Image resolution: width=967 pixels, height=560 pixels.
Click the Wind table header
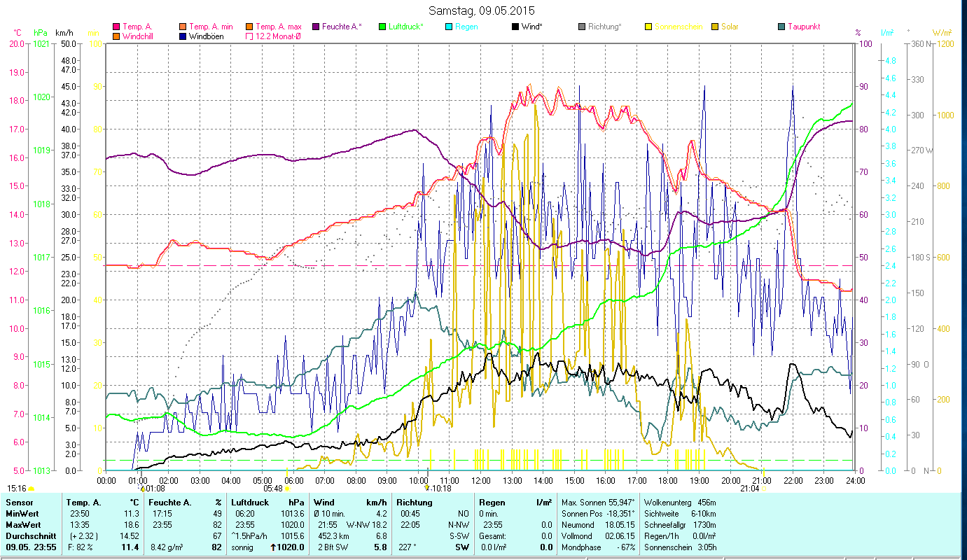[324, 503]
